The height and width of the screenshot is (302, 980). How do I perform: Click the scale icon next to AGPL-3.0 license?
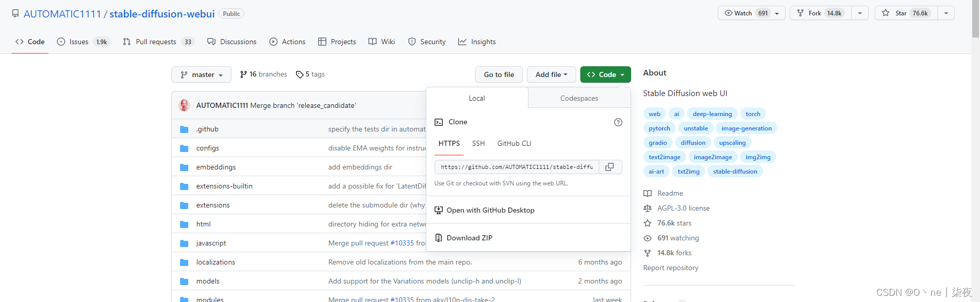(x=648, y=209)
